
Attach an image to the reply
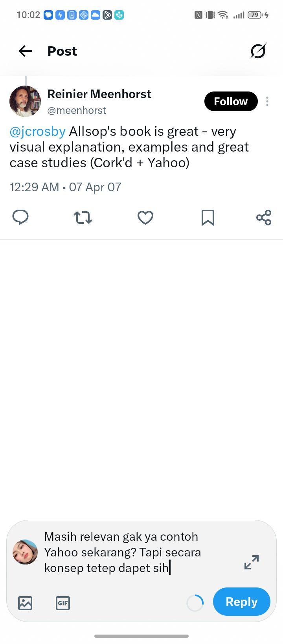[25, 603]
